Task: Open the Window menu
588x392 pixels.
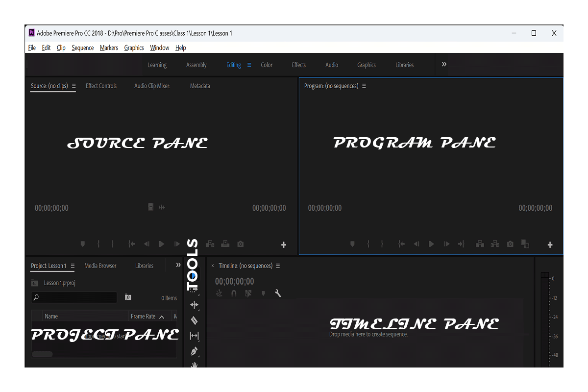Action: coord(160,48)
